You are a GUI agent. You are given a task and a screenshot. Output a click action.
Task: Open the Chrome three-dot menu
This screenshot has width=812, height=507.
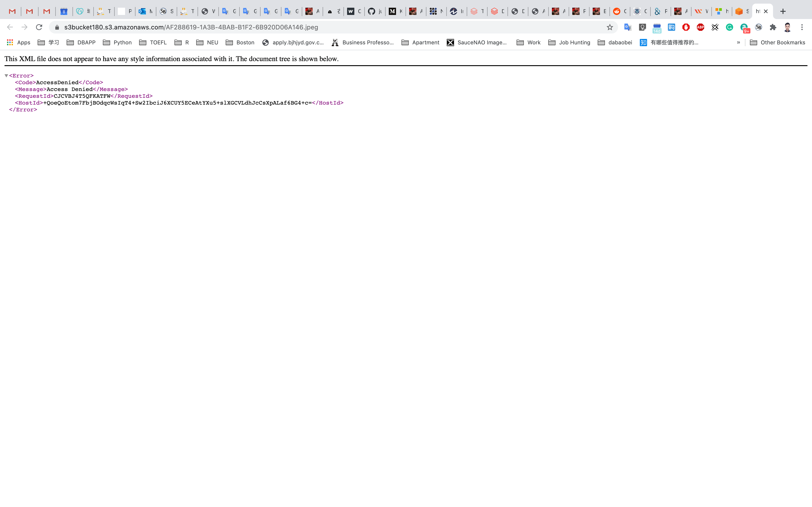(x=802, y=27)
